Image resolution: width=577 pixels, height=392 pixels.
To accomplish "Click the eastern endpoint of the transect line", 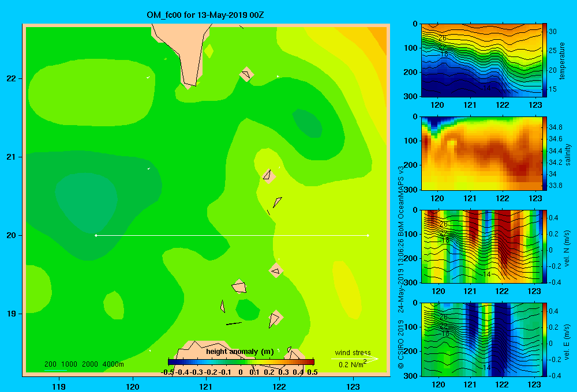I will tap(368, 235).
